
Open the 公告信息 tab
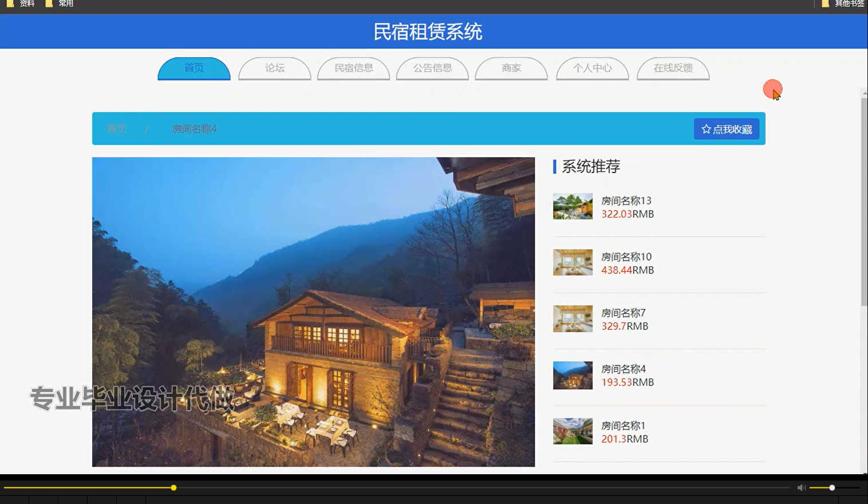(x=432, y=68)
